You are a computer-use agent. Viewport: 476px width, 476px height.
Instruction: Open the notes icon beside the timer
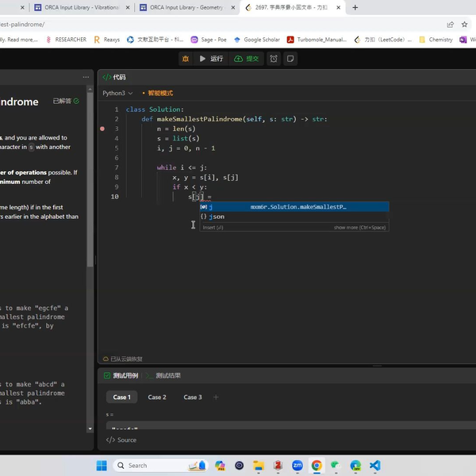click(291, 59)
